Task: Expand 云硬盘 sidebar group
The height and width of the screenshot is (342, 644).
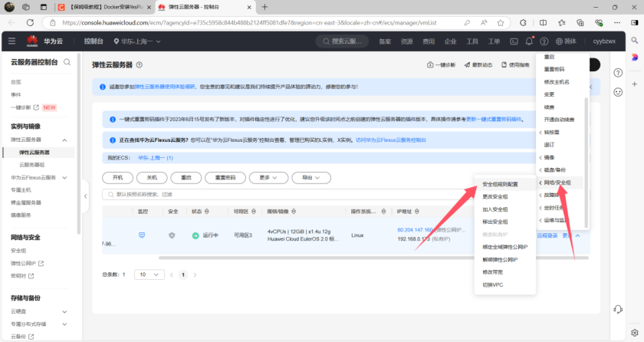Action: pos(64,311)
